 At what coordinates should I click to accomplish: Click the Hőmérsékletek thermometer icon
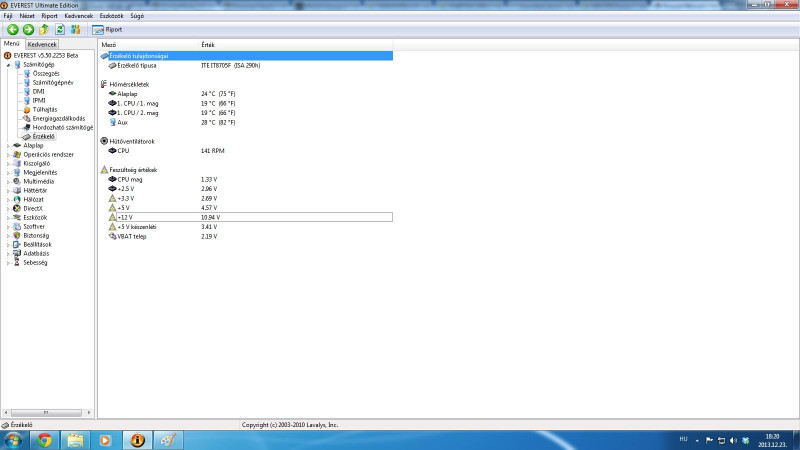tap(104, 84)
